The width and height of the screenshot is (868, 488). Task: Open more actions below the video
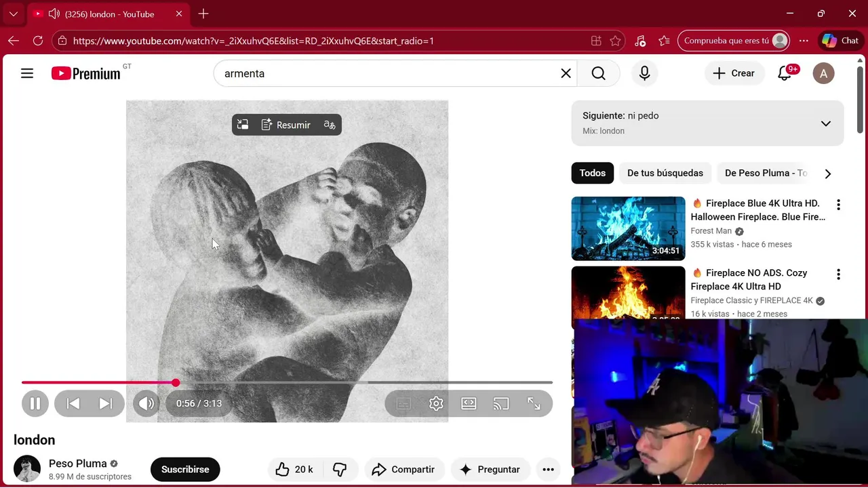(549, 469)
